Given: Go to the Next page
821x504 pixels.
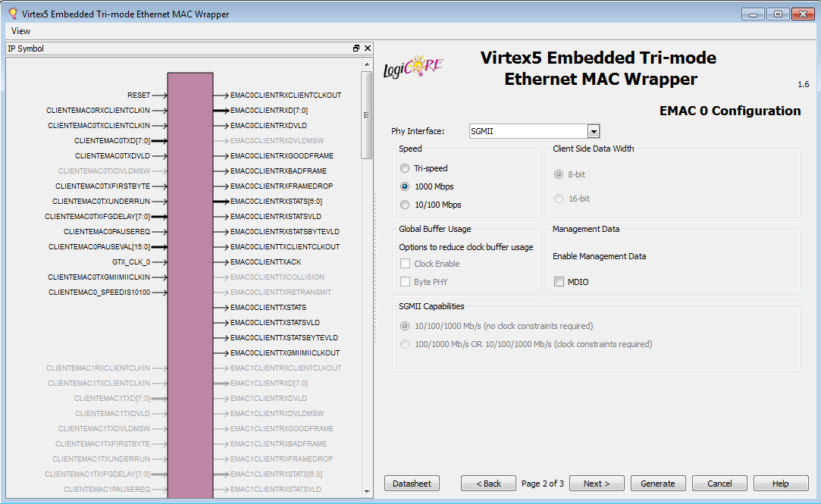Looking at the screenshot, I should pos(597,484).
